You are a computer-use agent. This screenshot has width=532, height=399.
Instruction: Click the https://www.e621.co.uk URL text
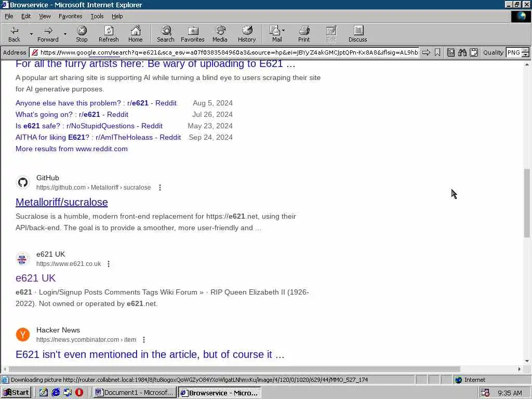click(x=69, y=264)
